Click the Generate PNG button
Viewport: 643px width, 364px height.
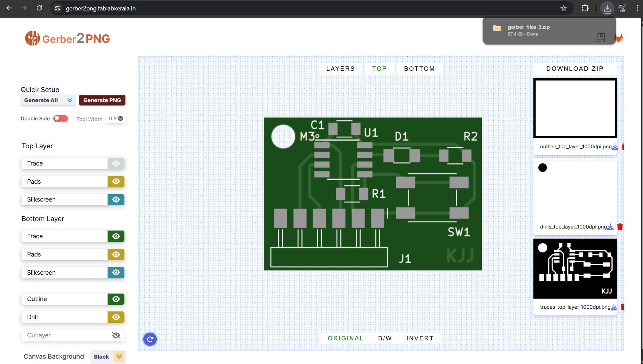click(x=102, y=100)
